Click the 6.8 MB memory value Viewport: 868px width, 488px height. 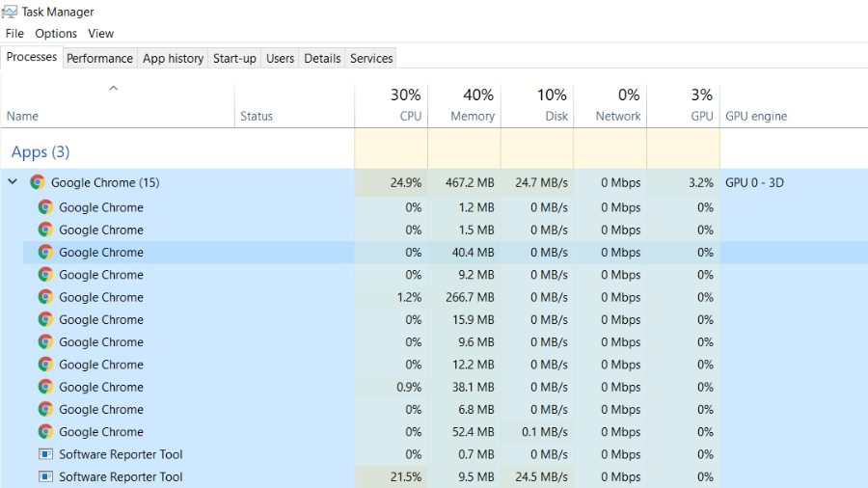point(476,410)
